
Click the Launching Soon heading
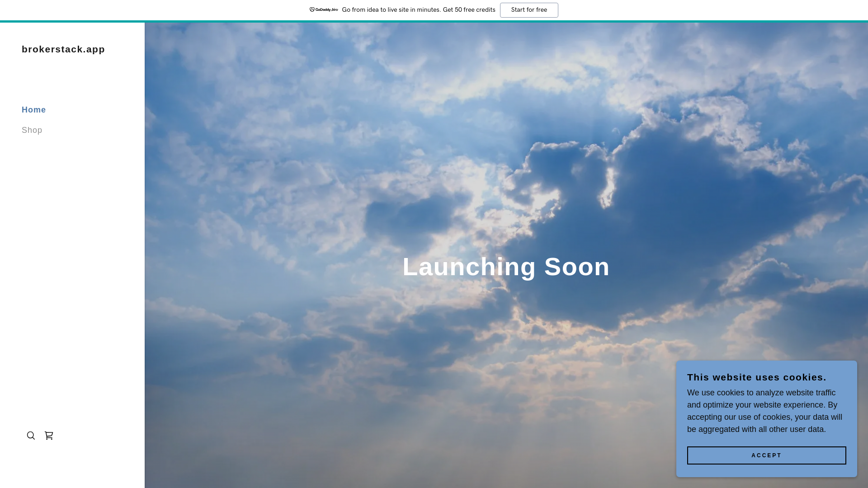click(506, 267)
